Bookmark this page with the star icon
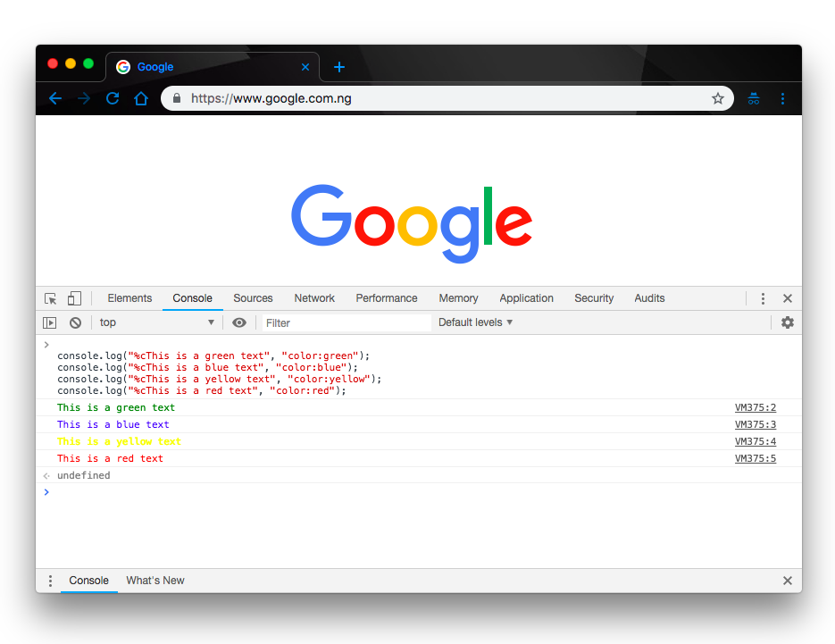Viewport: 835px width, 644px height. [x=718, y=98]
